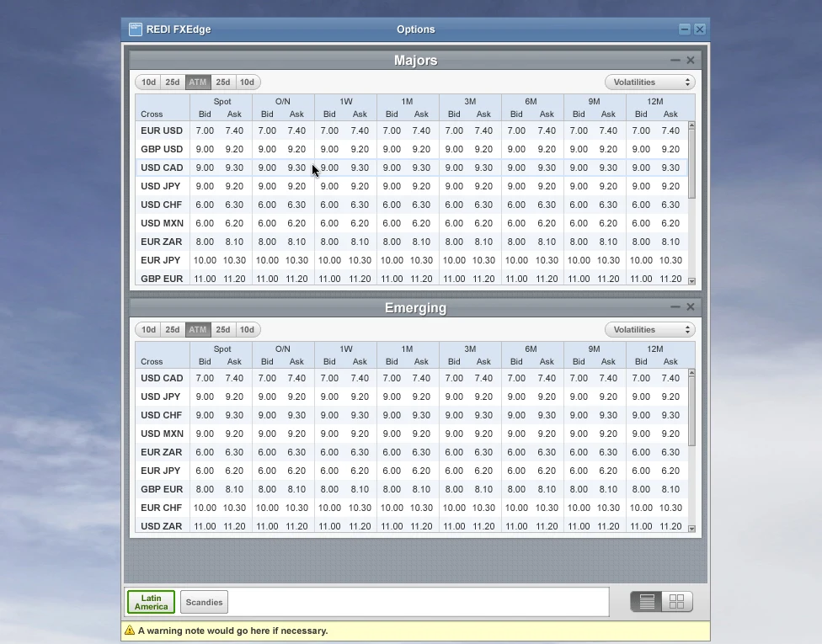Click EUR USD Spot bid 7.00 in Majors
The height and width of the screenshot is (644, 822).
(x=205, y=131)
